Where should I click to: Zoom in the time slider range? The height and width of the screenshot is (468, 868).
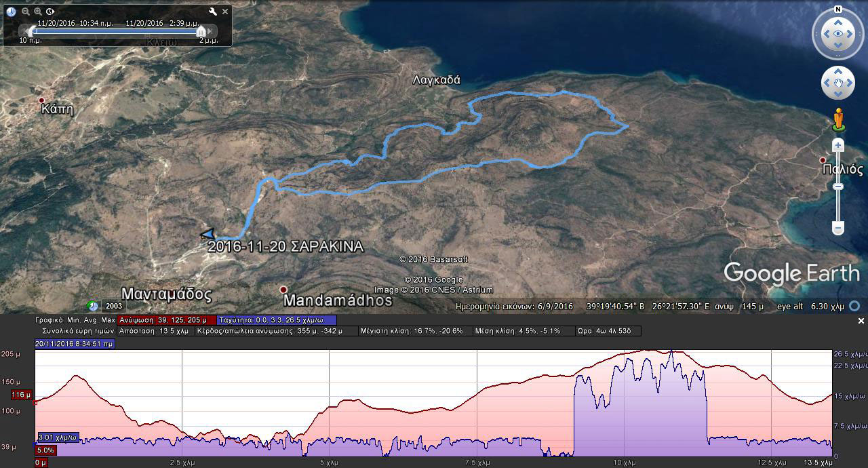38,12
